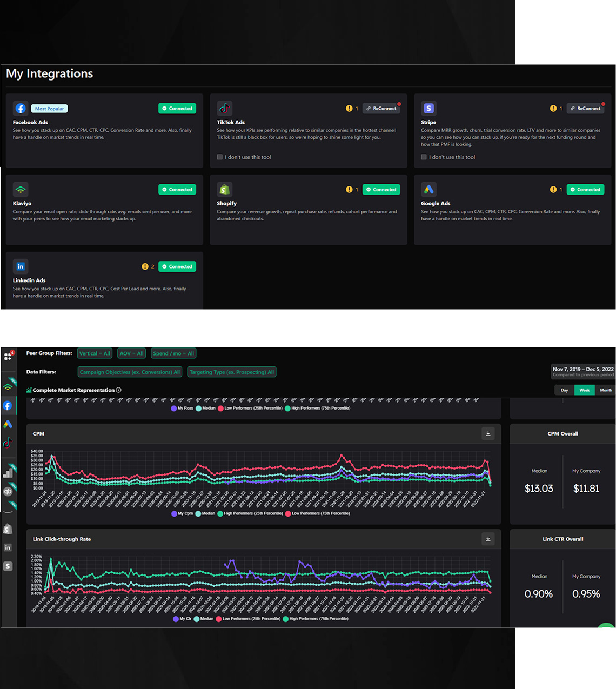Toggle Median series in CPM legend
Screen dimensions: 616x689
205,513
